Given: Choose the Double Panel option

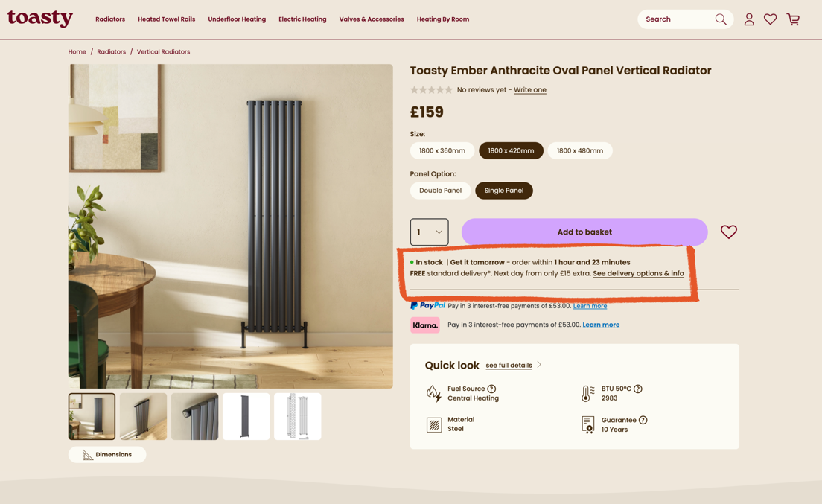Looking at the screenshot, I should coord(440,191).
